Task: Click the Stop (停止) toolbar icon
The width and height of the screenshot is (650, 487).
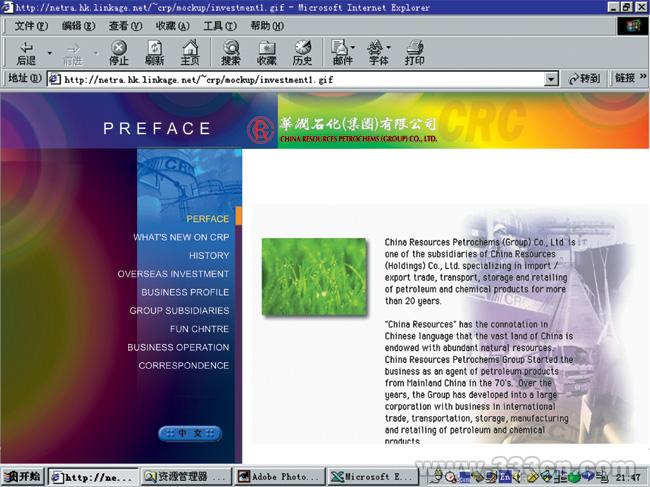Action: (119, 52)
